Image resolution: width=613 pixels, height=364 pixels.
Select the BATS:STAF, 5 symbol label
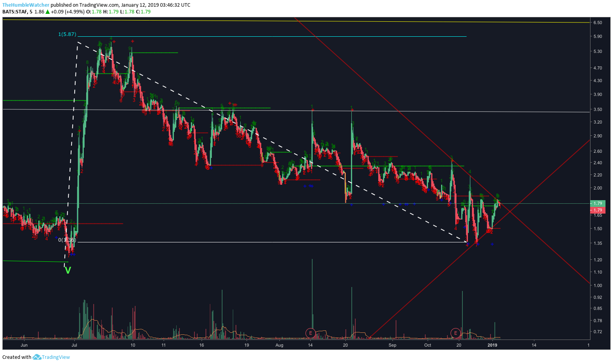pyautogui.click(x=17, y=12)
